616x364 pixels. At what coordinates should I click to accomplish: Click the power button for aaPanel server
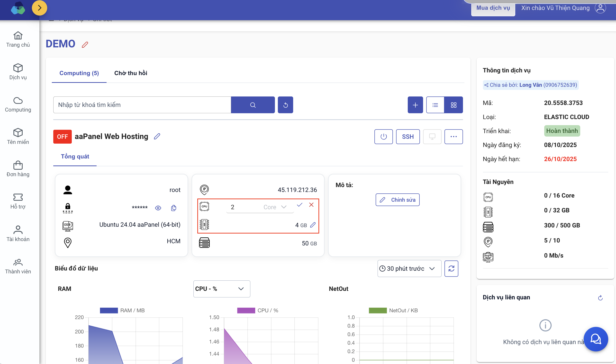point(383,137)
